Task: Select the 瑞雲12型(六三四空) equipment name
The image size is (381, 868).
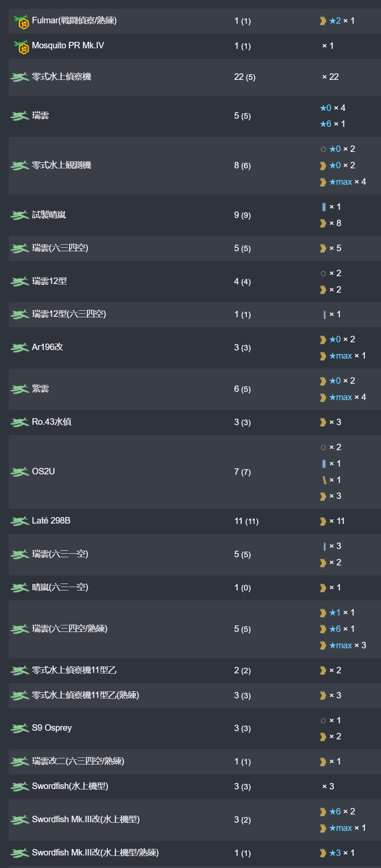Action: (x=69, y=314)
